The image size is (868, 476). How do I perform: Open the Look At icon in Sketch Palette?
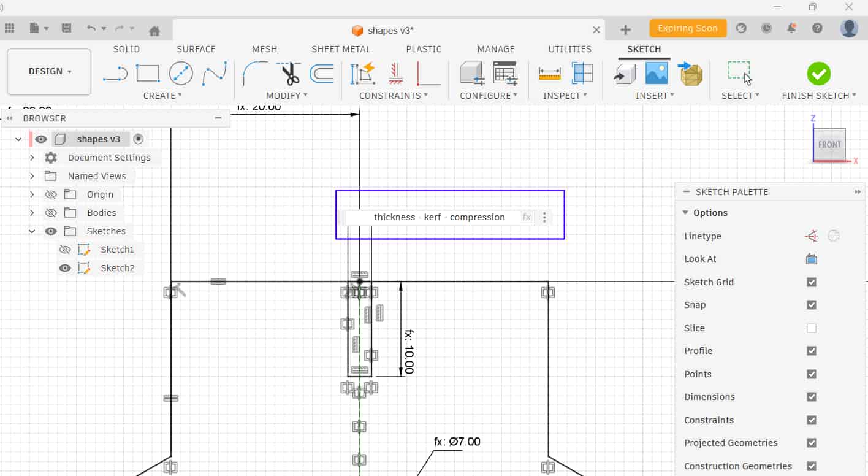(812, 259)
